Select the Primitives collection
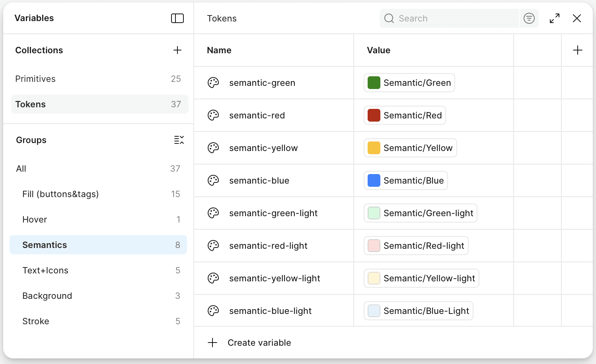 pos(35,79)
